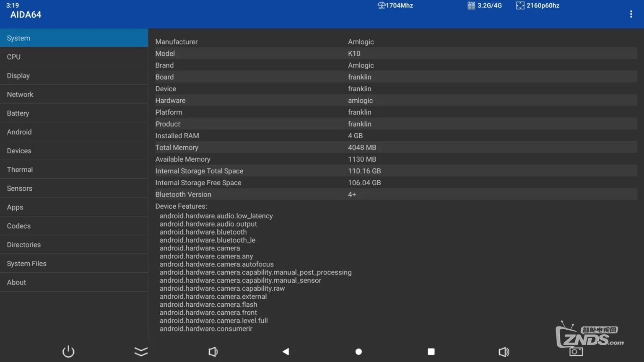
Task: Tap the RAM usage status icon
Action: tap(471, 5)
